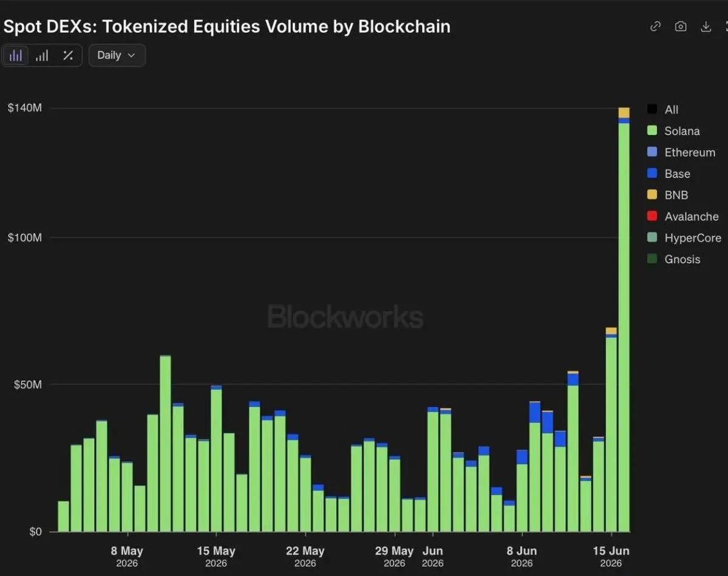This screenshot has height=576, width=728.
Task: Download chart data with download icon
Action: tap(706, 27)
